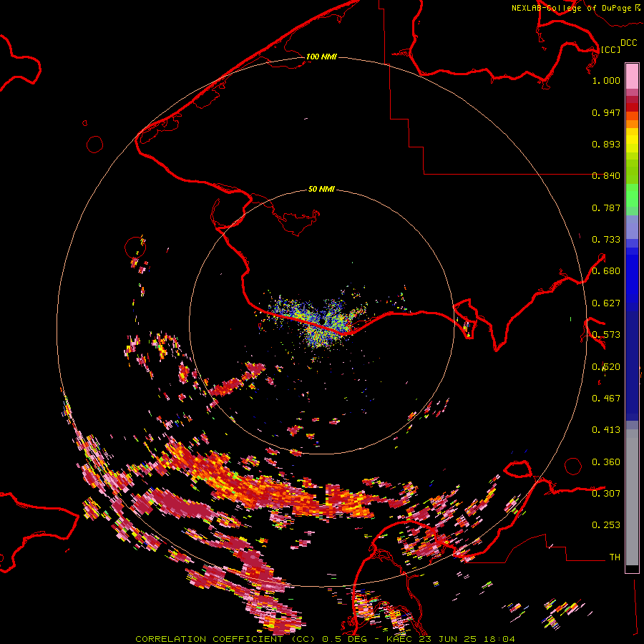
Task: Select the 0.947 scale value
Action: click(606, 112)
